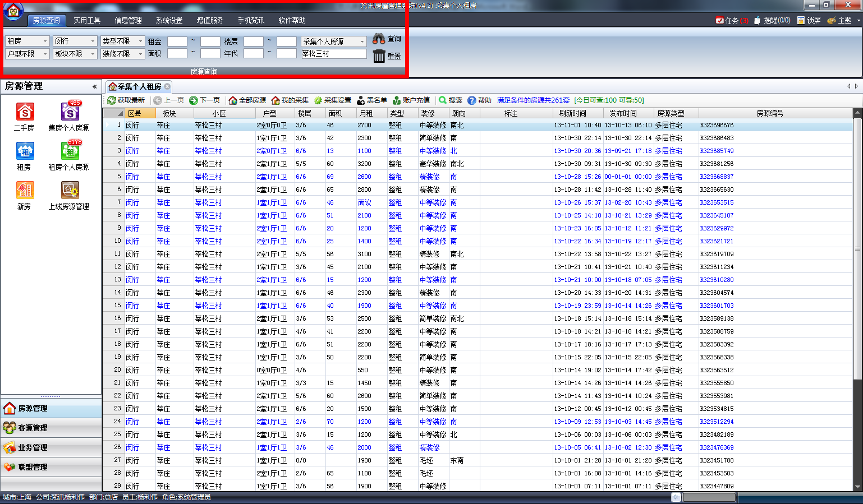
Task: Click the 重置 trash reset button
Action: point(387,56)
